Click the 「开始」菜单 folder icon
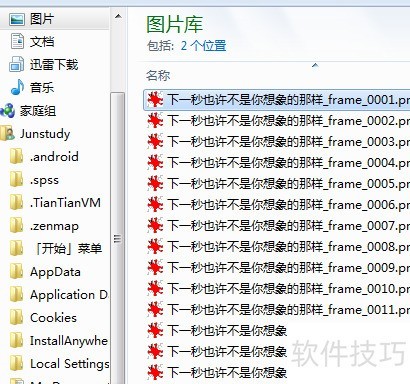Viewport: 410px width, 384px height. [x=17, y=249]
